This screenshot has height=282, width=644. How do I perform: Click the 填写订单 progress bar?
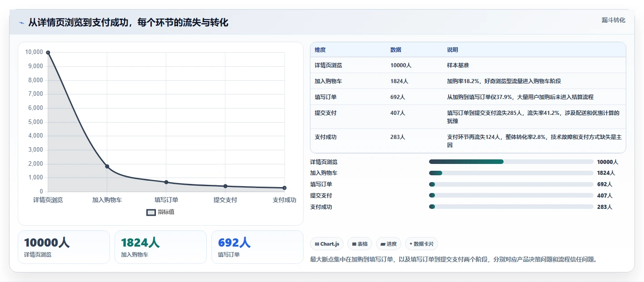[511, 184]
